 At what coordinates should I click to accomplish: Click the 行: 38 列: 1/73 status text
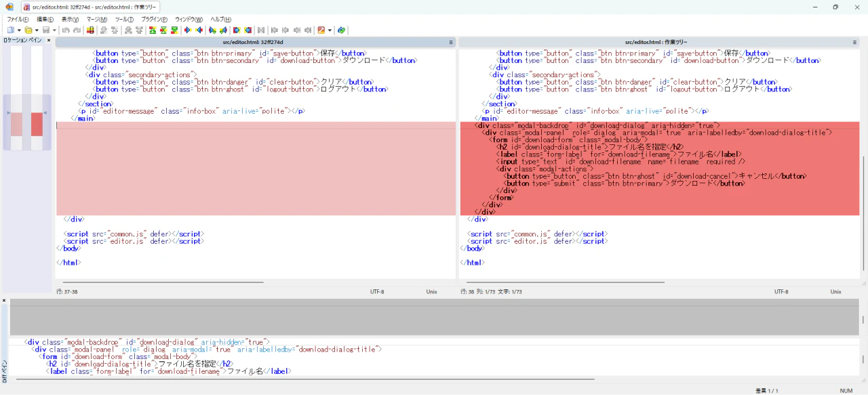[491, 291]
